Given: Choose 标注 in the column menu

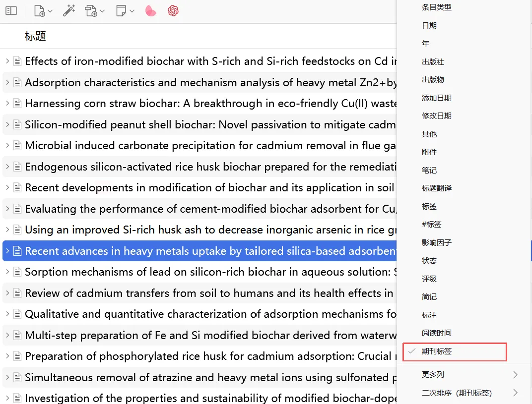Looking at the screenshot, I should [x=429, y=315].
